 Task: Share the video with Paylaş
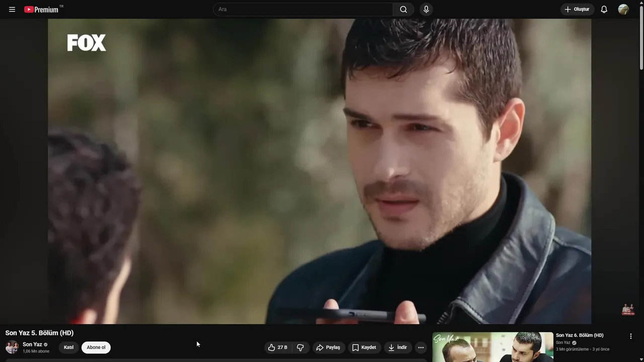coord(328,347)
